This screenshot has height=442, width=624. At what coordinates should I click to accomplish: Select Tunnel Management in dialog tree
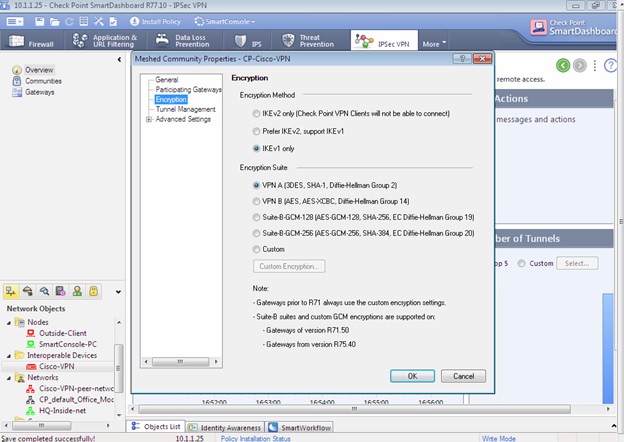(x=185, y=109)
